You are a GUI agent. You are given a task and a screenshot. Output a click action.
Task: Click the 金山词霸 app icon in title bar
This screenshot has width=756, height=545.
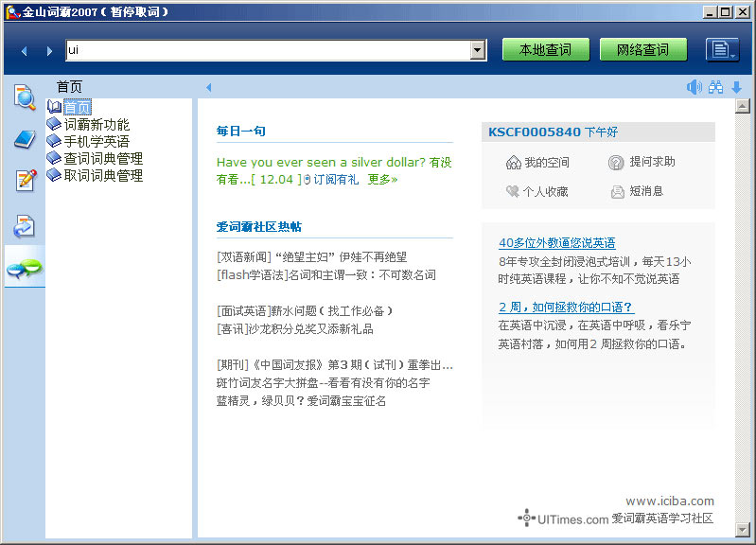[x=12, y=12]
